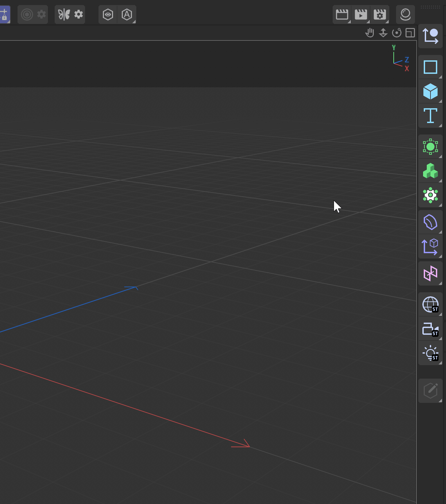Click the viewport pan hand icon
The height and width of the screenshot is (504, 446).
pos(370,33)
